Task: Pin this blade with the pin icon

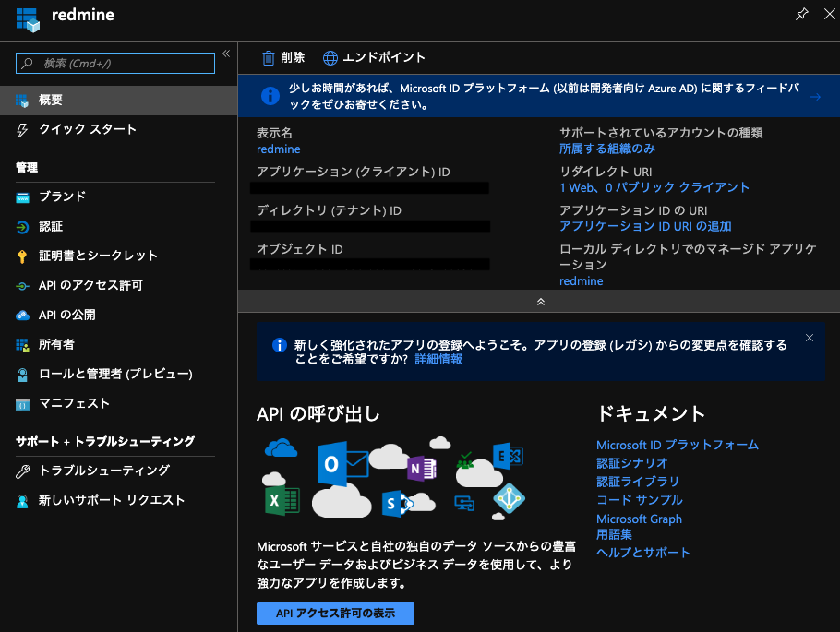Action: [x=802, y=14]
